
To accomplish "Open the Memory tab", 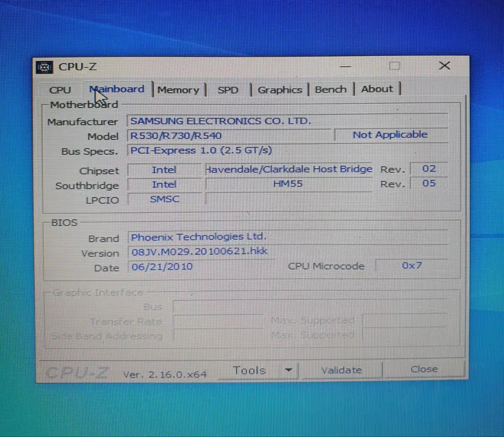I will point(178,90).
